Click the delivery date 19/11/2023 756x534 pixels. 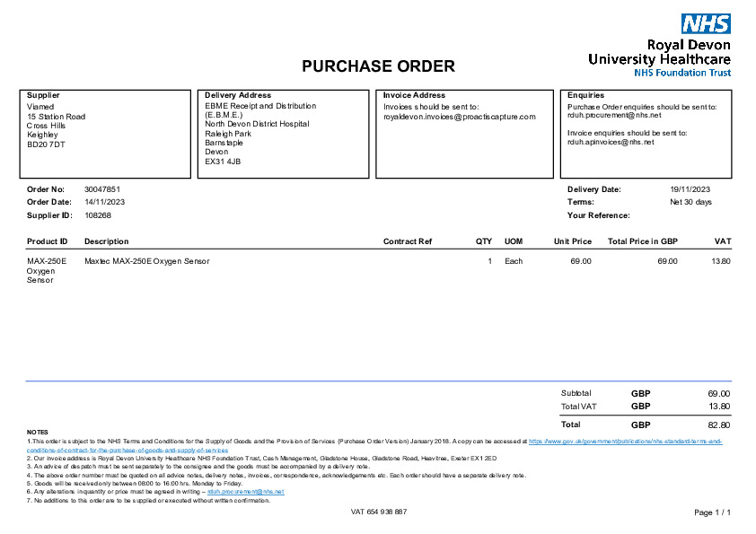[x=690, y=189]
